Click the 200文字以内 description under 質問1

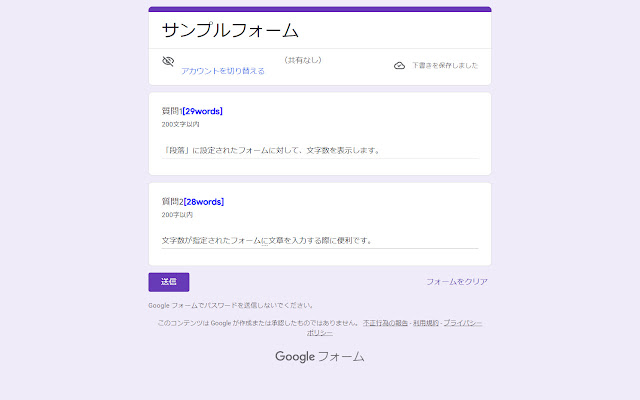pyautogui.click(x=180, y=124)
